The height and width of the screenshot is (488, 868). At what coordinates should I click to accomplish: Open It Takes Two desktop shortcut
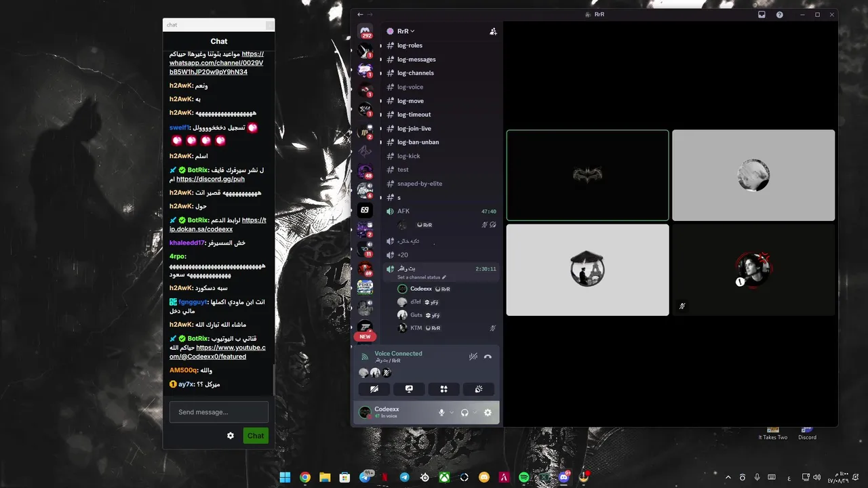(x=773, y=432)
